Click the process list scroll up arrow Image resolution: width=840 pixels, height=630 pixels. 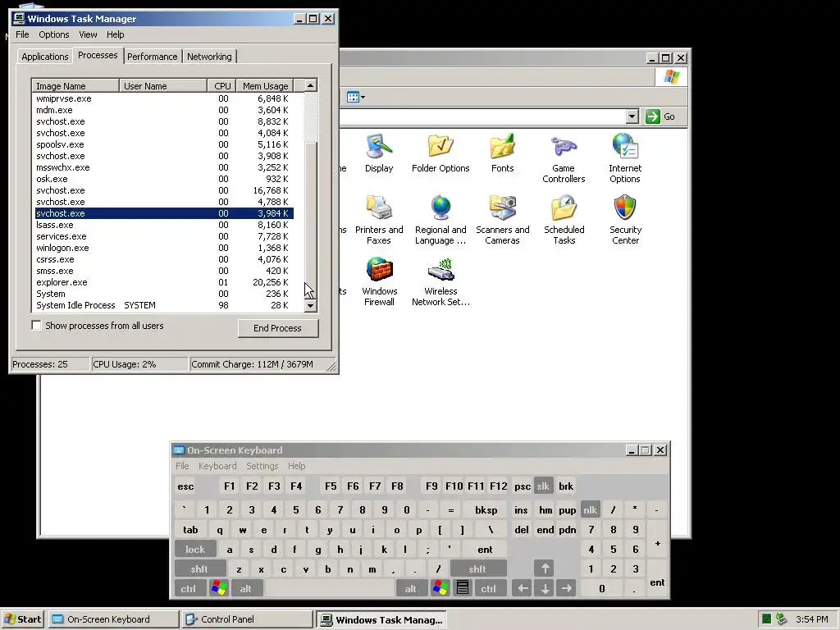[x=311, y=85]
